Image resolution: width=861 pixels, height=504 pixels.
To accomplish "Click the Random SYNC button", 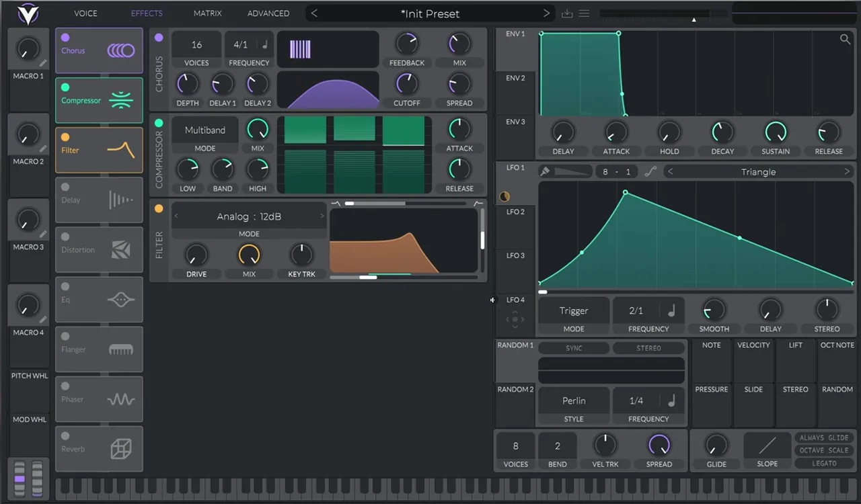I will coord(574,348).
